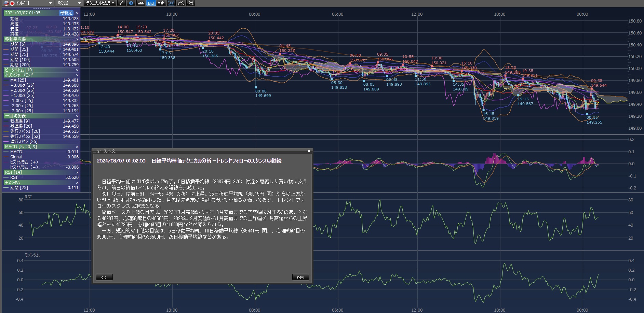This screenshot has height=313, width=644.
Task: Click the old button in news window
Action: [x=104, y=277]
